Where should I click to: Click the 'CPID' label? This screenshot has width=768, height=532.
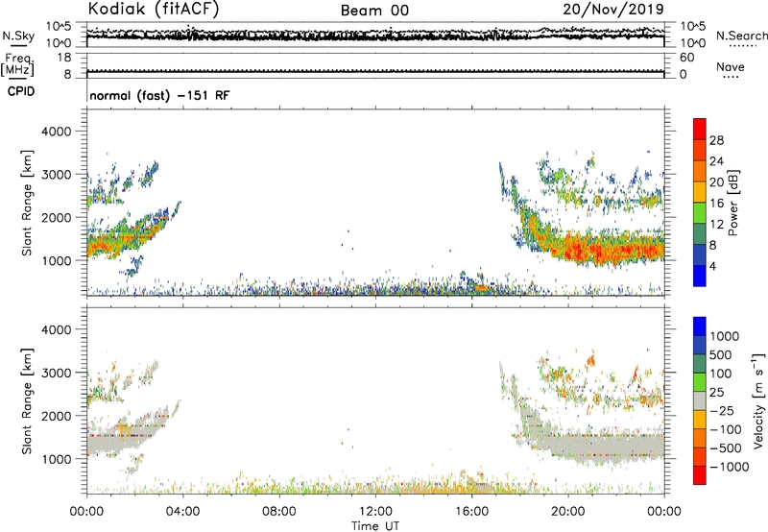coord(21,91)
